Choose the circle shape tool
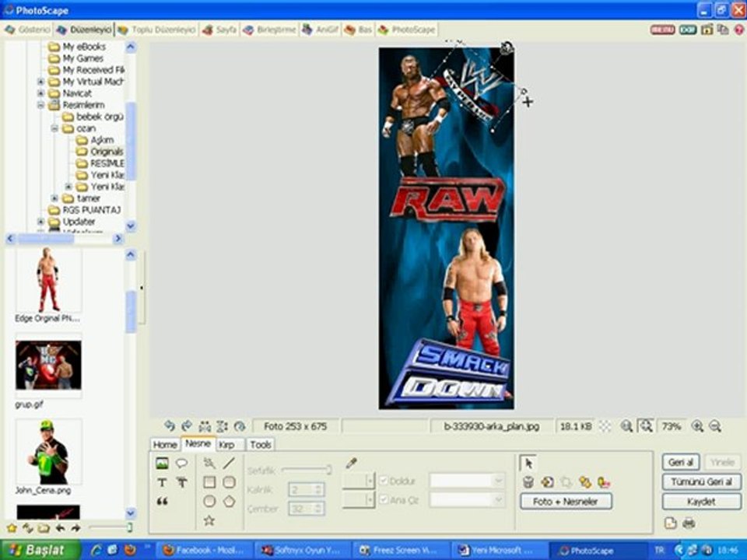 [209, 502]
